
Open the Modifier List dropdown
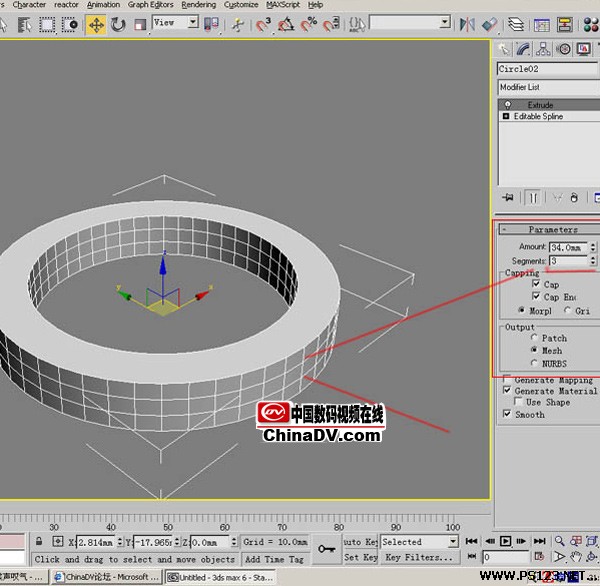pyautogui.click(x=549, y=87)
